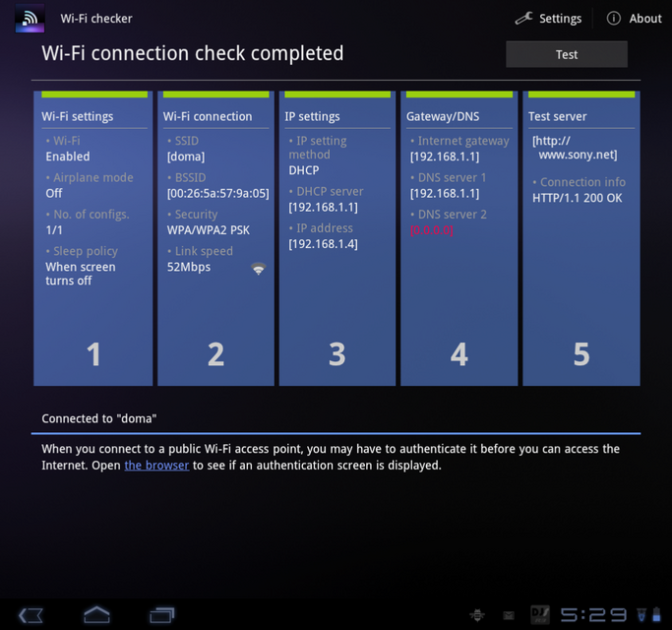Follow the "the browser" link
The width and height of the screenshot is (672, 630).
pyautogui.click(x=156, y=466)
